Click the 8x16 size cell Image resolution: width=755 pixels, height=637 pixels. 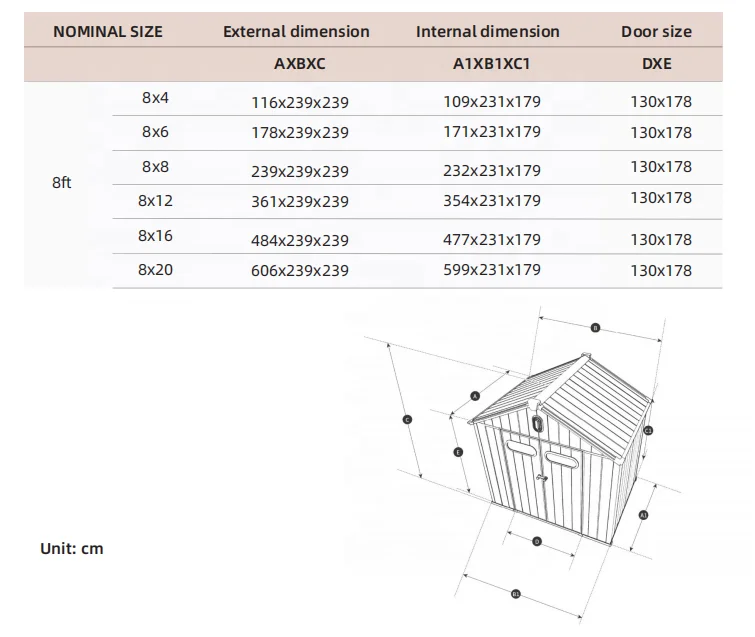click(155, 235)
